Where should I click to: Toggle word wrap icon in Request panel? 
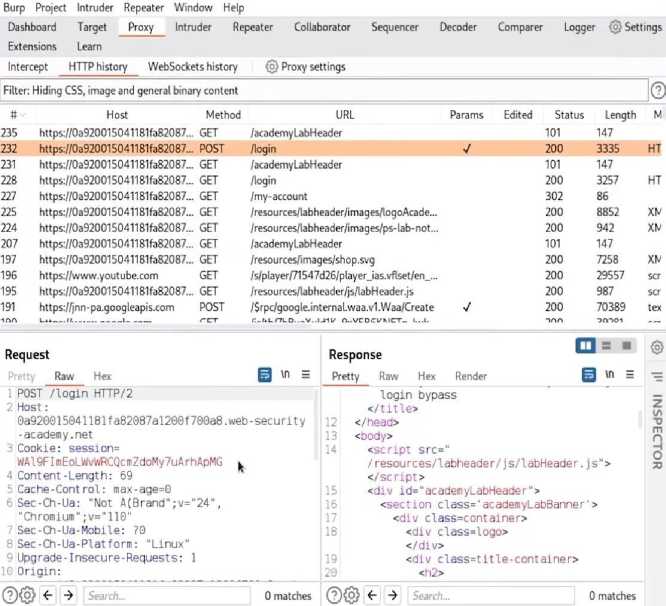pos(266,375)
